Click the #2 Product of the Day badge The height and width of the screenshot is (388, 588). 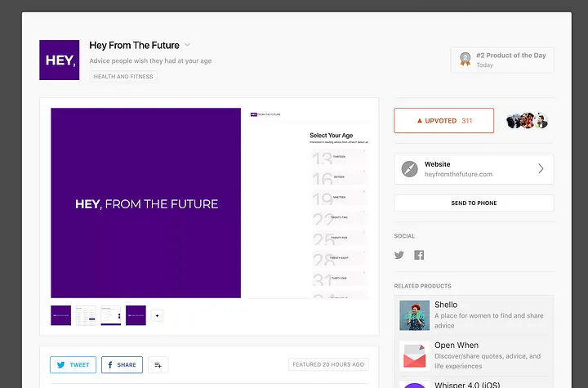pos(502,60)
